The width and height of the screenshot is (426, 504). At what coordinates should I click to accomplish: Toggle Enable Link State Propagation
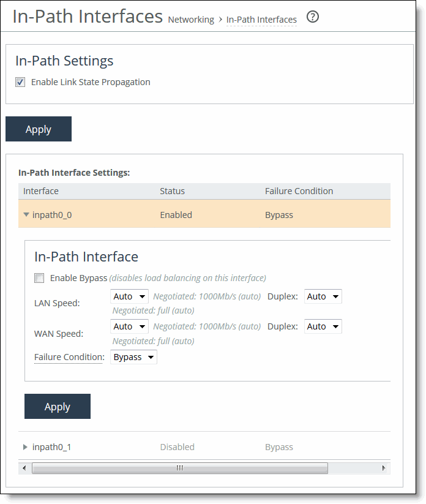pos(20,81)
